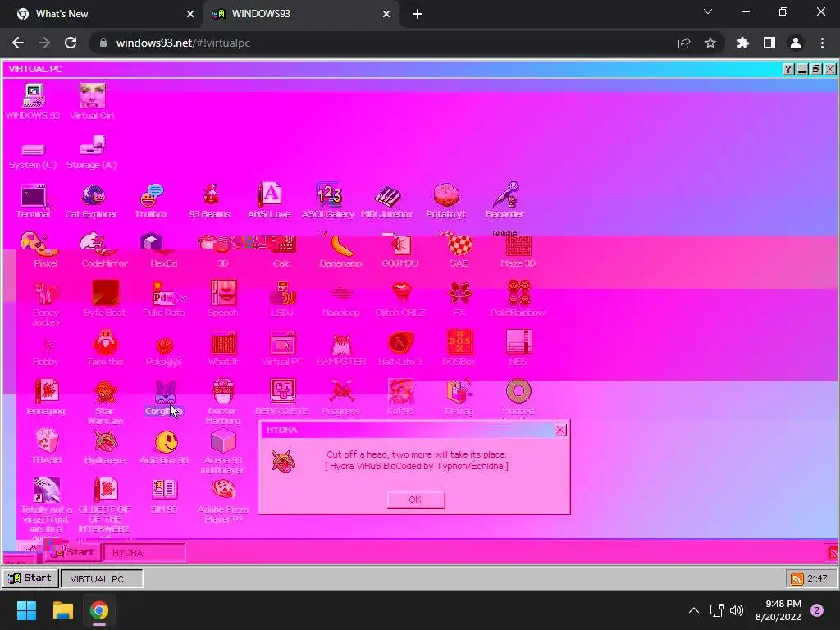Open File Explorer from taskbar
Screen dimensions: 840x630
click(62, 610)
